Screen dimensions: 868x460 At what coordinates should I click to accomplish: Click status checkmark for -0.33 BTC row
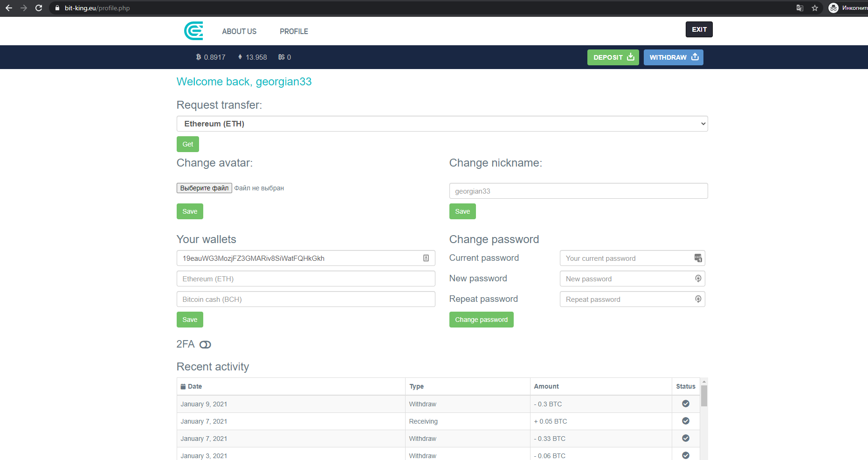686,438
